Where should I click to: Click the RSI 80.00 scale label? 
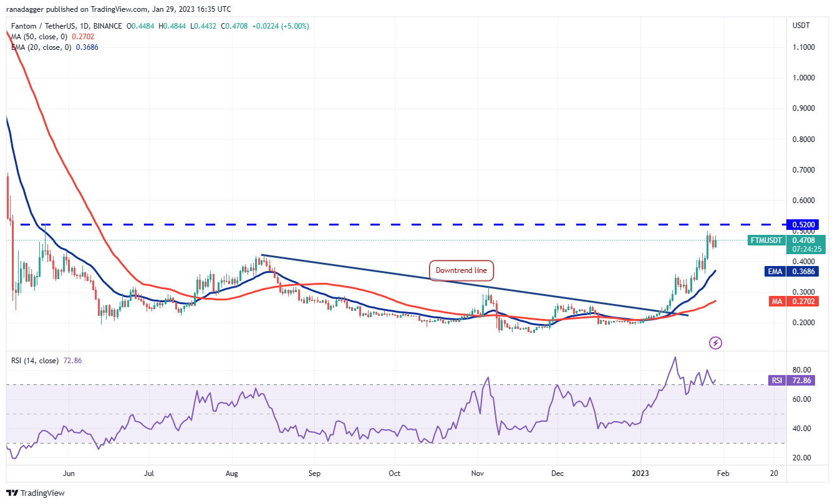(x=801, y=370)
